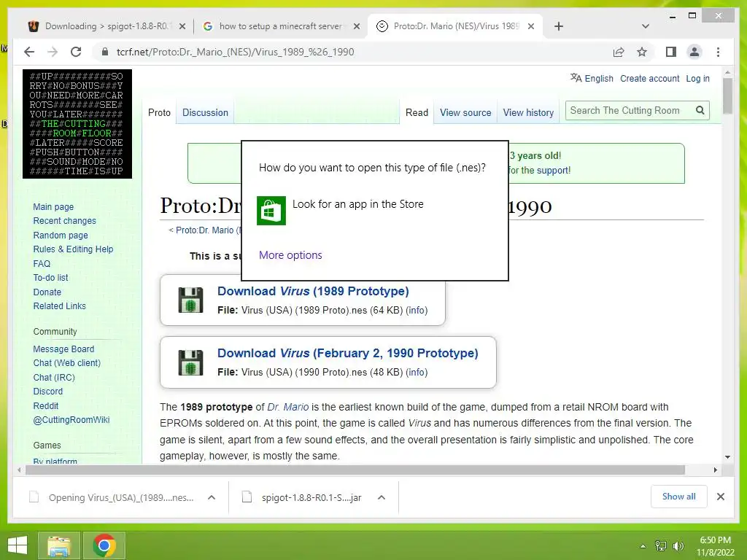Click the 1990 Prototype floppy disk icon
The width and height of the screenshot is (747, 560).
[190, 362]
